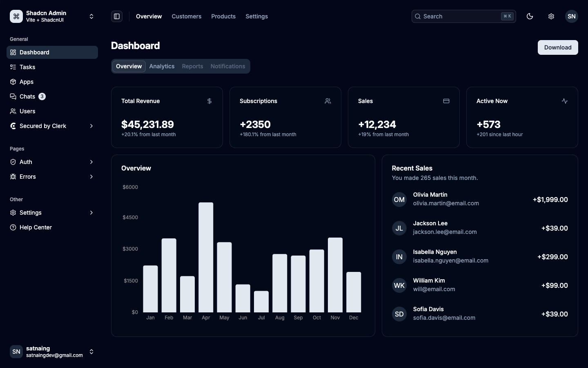This screenshot has width=588, height=368.
Task: Switch theme with the moon icon
Action: coord(530,16)
